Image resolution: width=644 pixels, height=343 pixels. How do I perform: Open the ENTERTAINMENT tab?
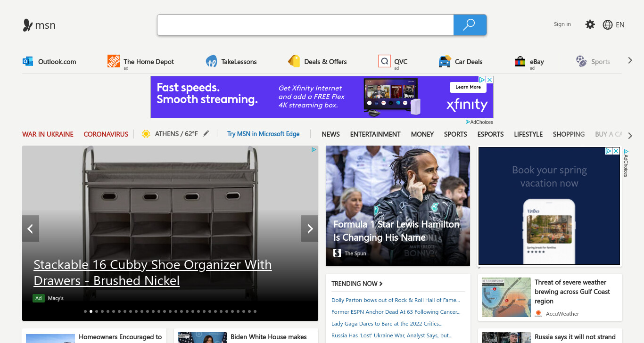tap(375, 134)
